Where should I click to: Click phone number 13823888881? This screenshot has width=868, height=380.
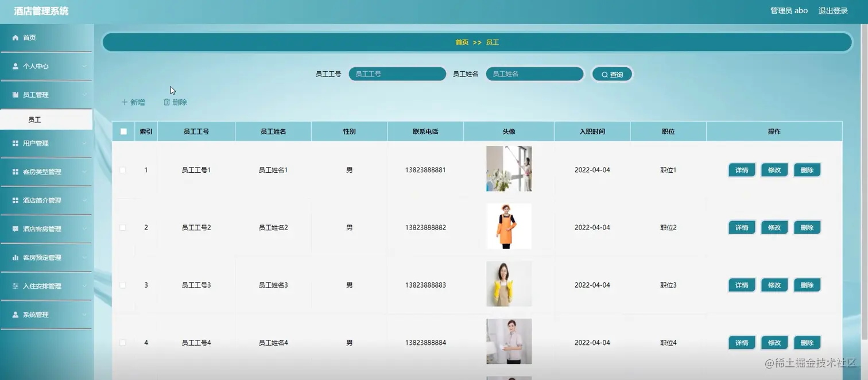[x=425, y=170]
